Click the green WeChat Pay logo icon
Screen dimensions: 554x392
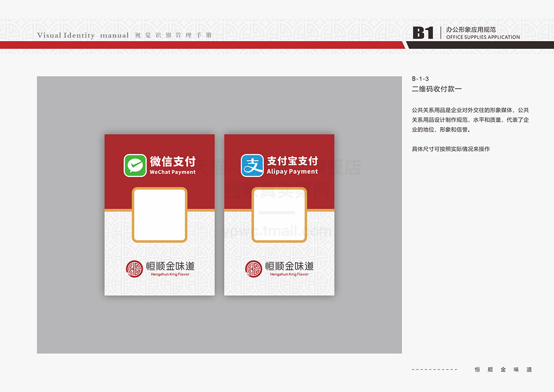[x=135, y=166]
